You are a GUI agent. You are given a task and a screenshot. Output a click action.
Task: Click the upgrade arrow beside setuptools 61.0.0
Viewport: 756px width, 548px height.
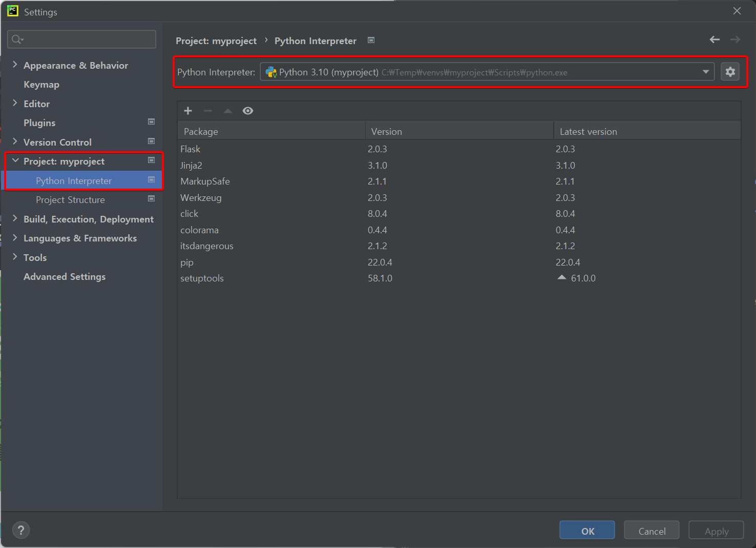click(x=562, y=277)
